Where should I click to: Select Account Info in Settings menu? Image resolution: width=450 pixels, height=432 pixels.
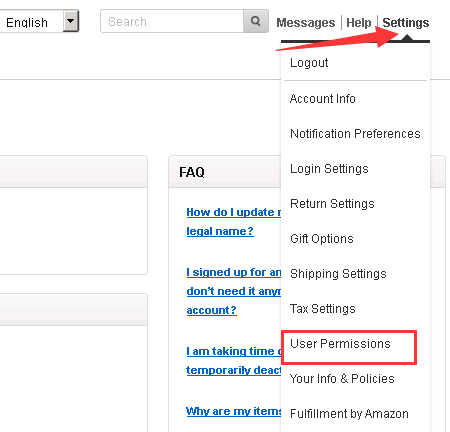click(x=322, y=99)
